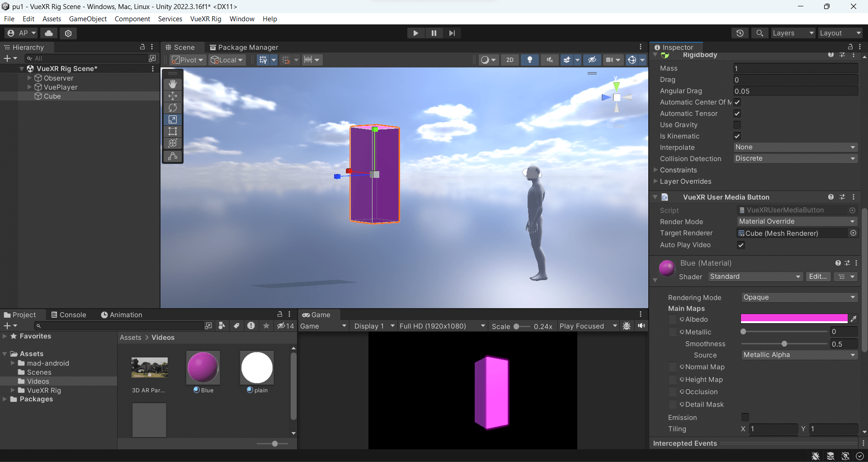Open custom editor tools icon
This screenshot has height=462, width=868.
(173, 156)
